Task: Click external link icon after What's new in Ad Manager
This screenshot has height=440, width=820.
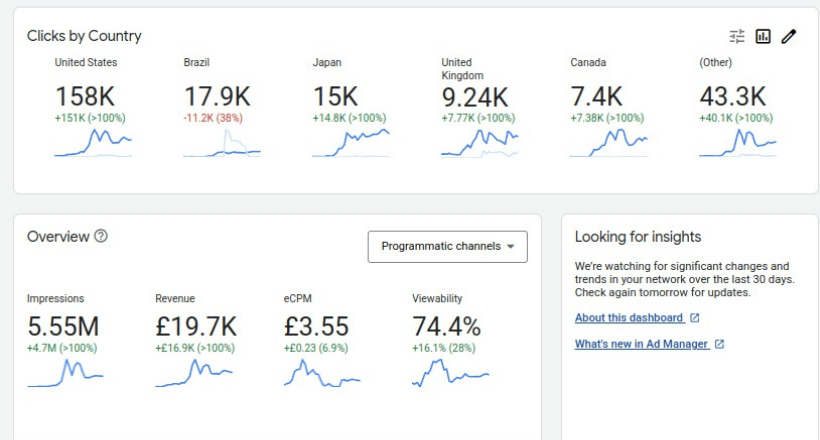Action: pyautogui.click(x=719, y=344)
